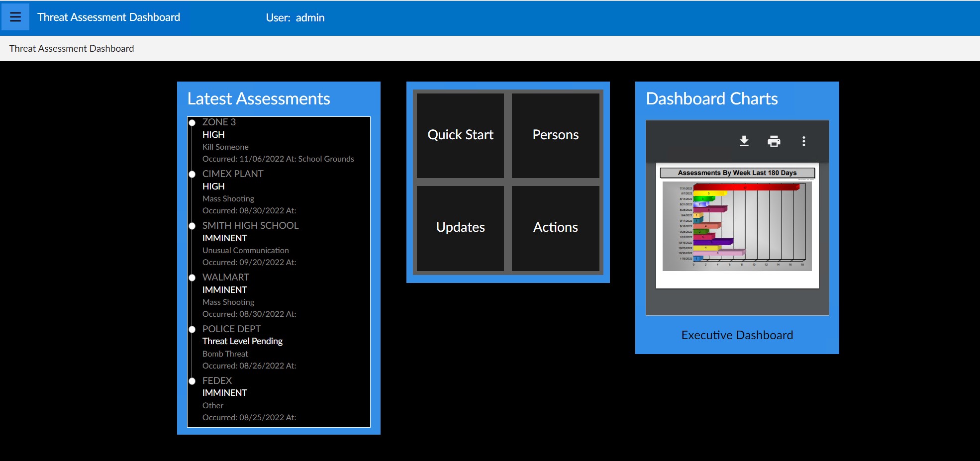This screenshot has height=461, width=980.
Task: Click the Latest Assessments panel heading
Action: click(259, 99)
